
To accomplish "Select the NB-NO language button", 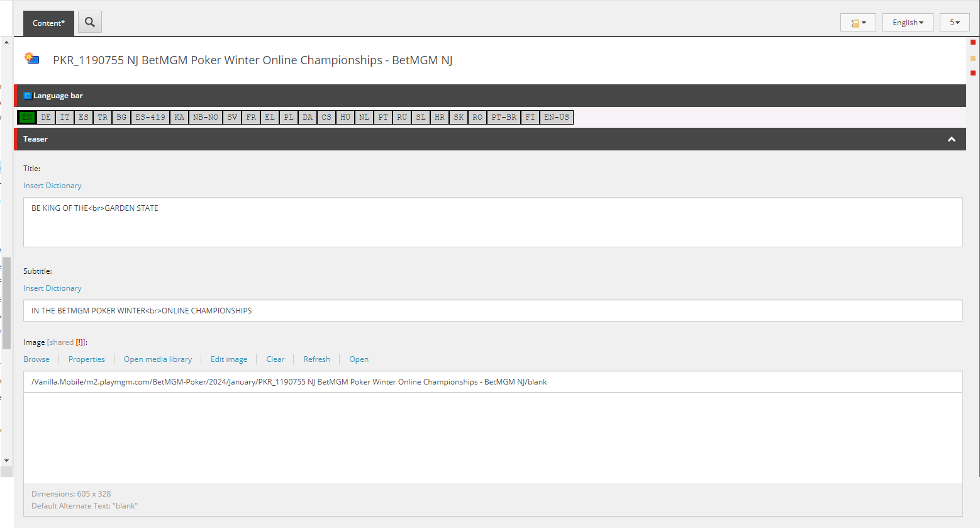I will [206, 117].
